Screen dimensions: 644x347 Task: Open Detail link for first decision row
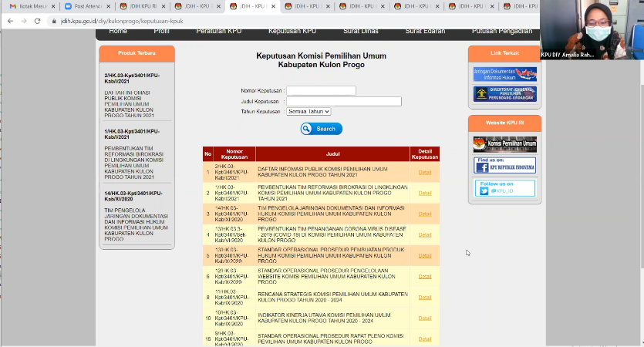pyautogui.click(x=424, y=172)
